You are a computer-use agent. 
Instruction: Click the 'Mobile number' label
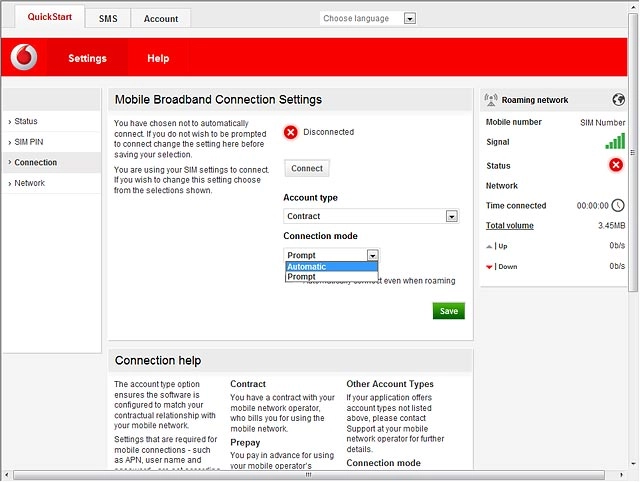pos(513,122)
